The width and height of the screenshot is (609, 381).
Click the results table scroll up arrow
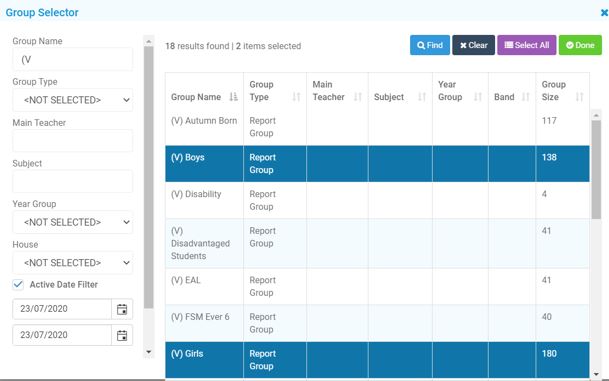(596, 115)
